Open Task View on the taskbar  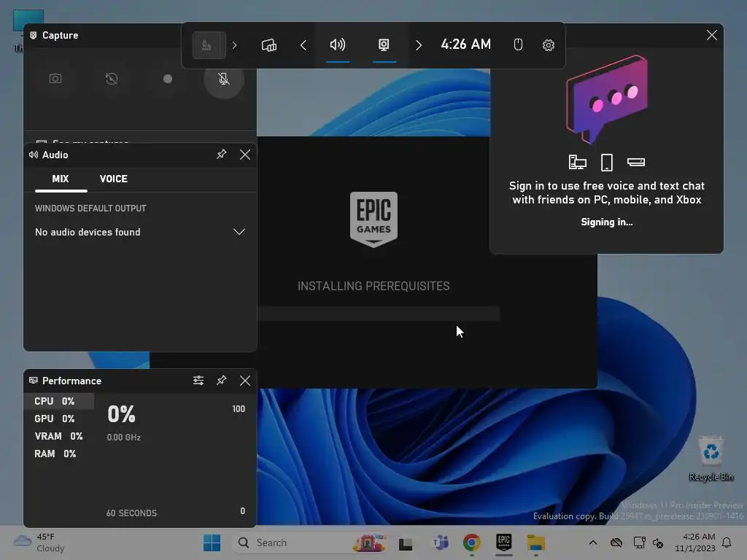pyautogui.click(x=406, y=542)
